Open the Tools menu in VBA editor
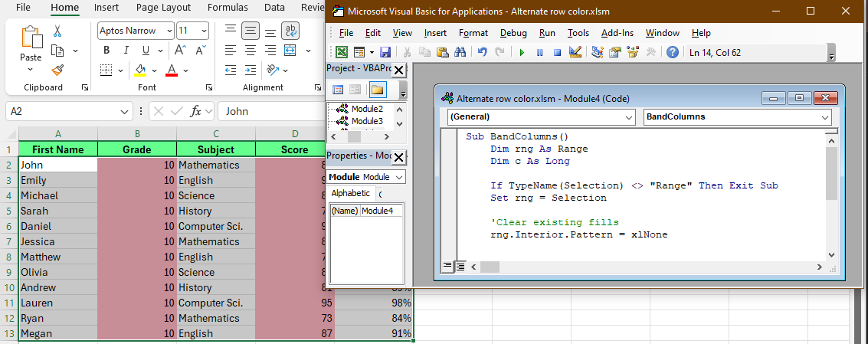Image resolution: width=868 pixels, height=344 pixels. pos(578,33)
